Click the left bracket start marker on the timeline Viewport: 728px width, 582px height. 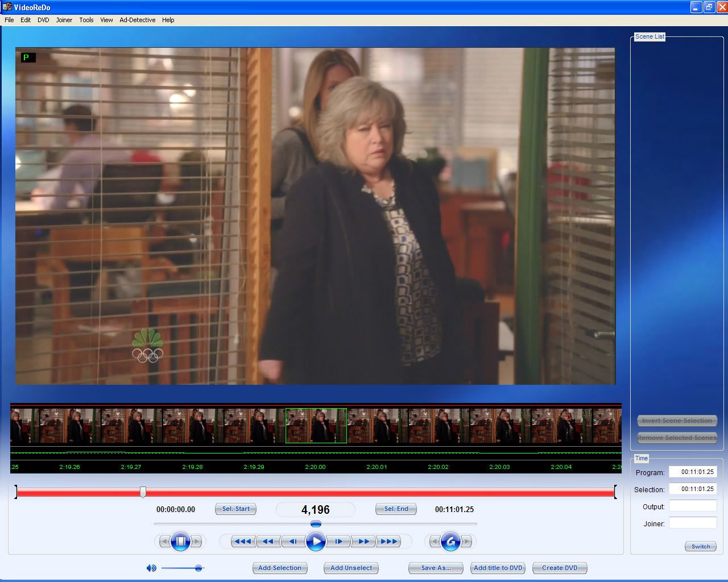(16, 492)
